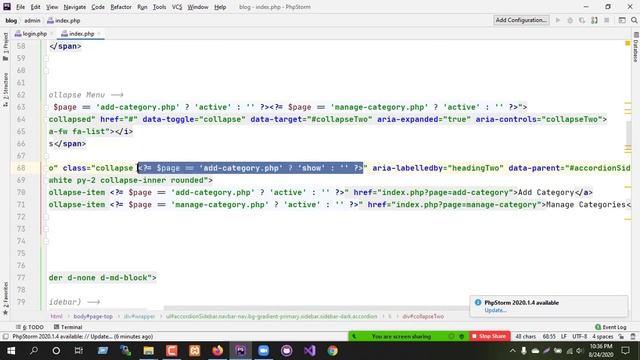Click the index.php navigation bar breadcrumb
Viewport: 640px width, 360px height.
click(64, 20)
